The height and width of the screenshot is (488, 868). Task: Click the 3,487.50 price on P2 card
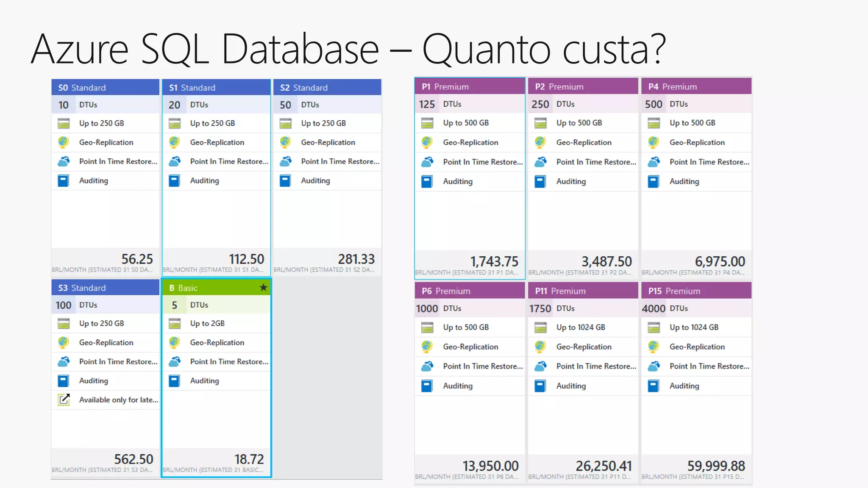[x=606, y=261]
